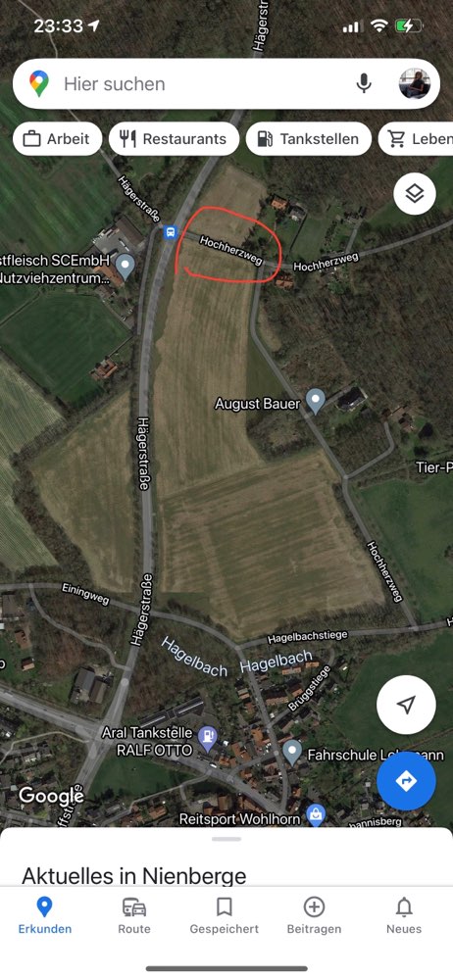Filter map by Restaurants chip
The image size is (453, 980).
coord(174,139)
